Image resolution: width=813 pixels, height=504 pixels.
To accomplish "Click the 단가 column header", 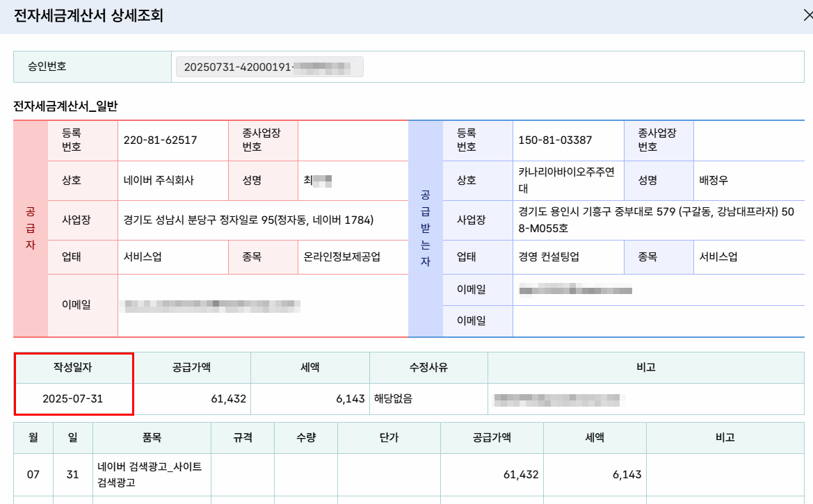I will coord(389,438).
